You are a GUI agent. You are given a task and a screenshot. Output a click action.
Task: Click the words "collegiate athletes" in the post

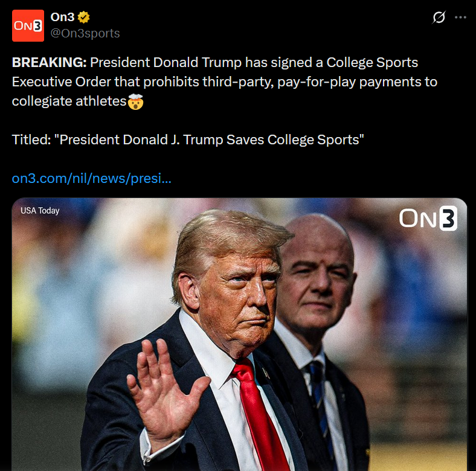69,101
